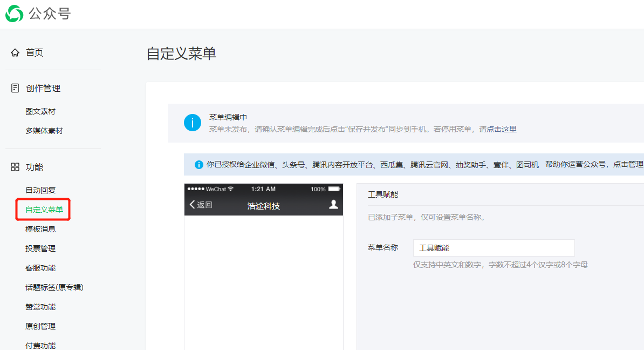Go to 自动回复 settings
Image resolution: width=644 pixels, height=350 pixels.
pos(40,190)
